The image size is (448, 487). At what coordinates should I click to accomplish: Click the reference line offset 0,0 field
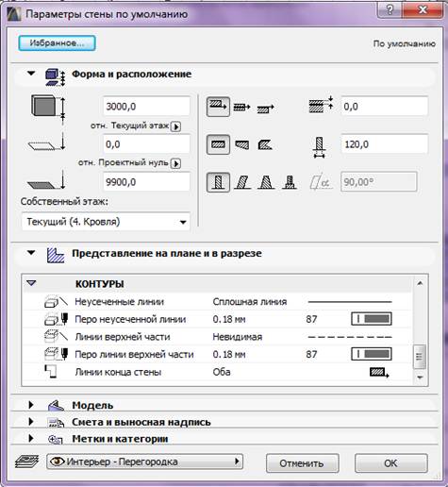[x=385, y=106]
